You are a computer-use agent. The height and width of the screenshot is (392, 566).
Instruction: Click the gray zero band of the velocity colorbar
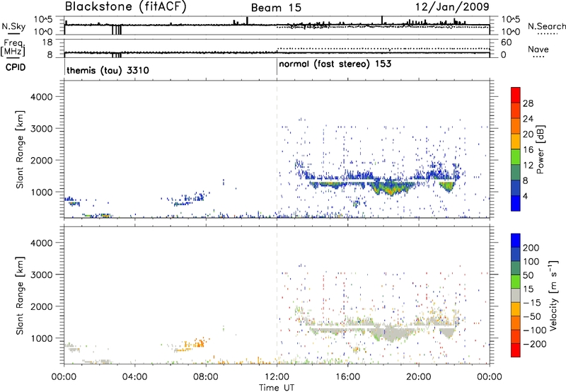[x=516, y=296]
